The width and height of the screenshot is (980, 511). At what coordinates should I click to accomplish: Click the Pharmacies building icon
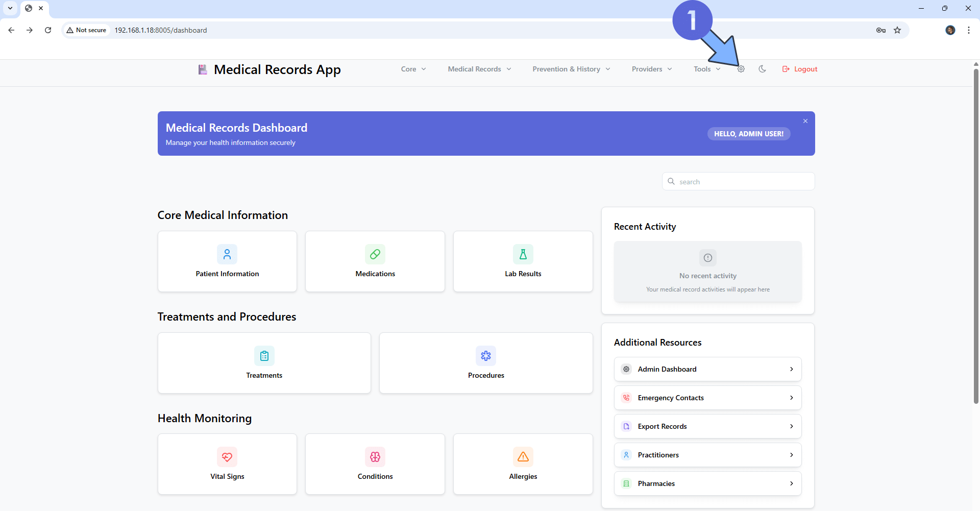626,483
